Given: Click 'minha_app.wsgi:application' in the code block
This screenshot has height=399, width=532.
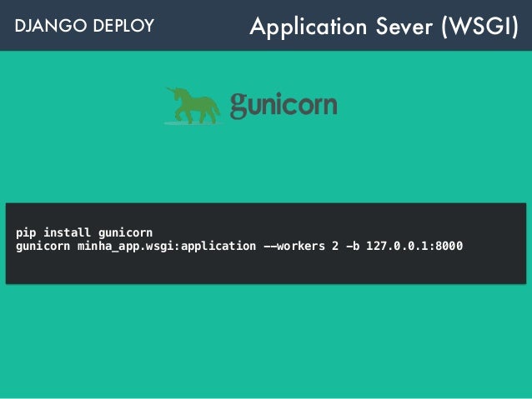Looking at the screenshot, I should (x=167, y=247).
